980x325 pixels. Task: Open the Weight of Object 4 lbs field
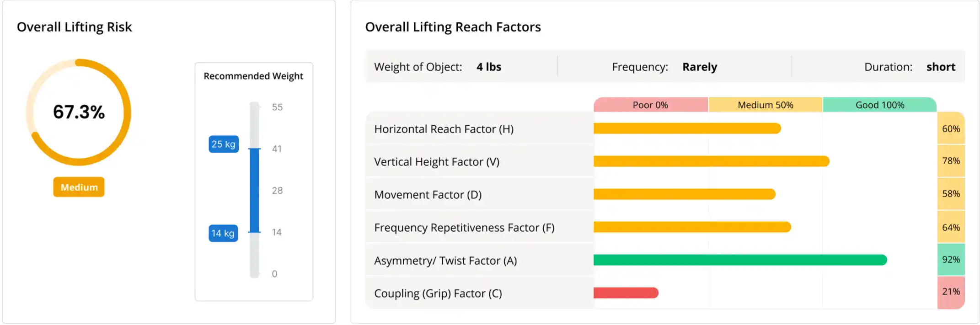tap(489, 67)
